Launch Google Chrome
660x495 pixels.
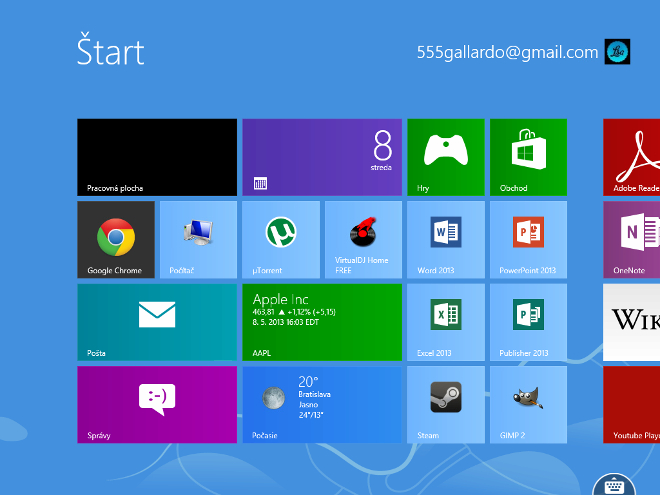pos(116,240)
